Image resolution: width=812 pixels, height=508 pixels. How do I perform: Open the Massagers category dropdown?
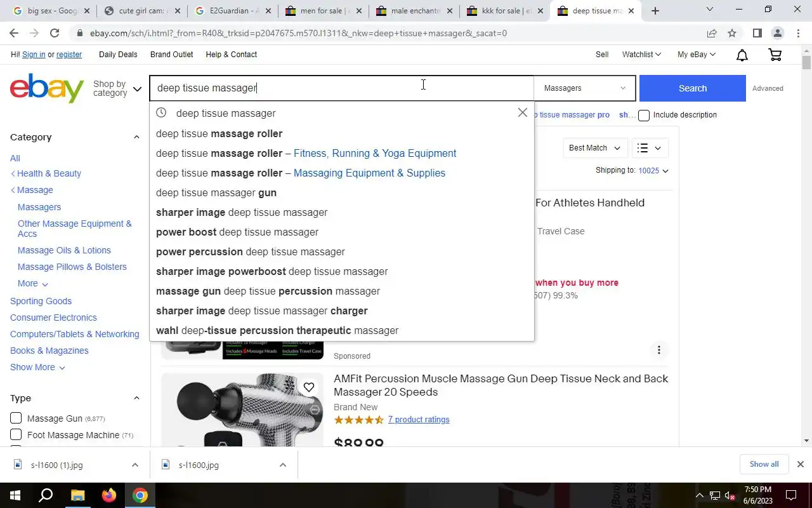click(x=584, y=88)
